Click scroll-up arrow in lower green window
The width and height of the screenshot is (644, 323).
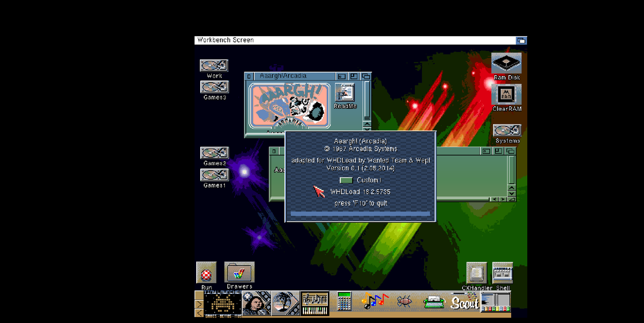pos(512,187)
